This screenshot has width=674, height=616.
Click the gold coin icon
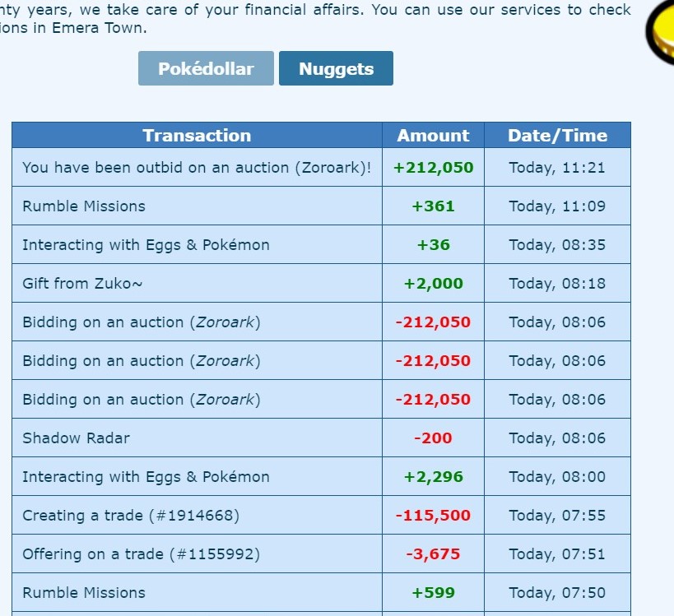660,30
